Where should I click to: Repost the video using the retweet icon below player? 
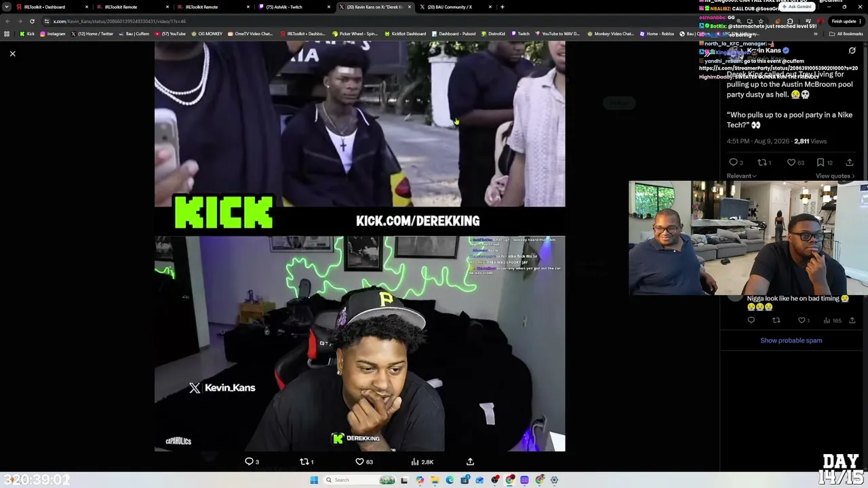coord(307,462)
